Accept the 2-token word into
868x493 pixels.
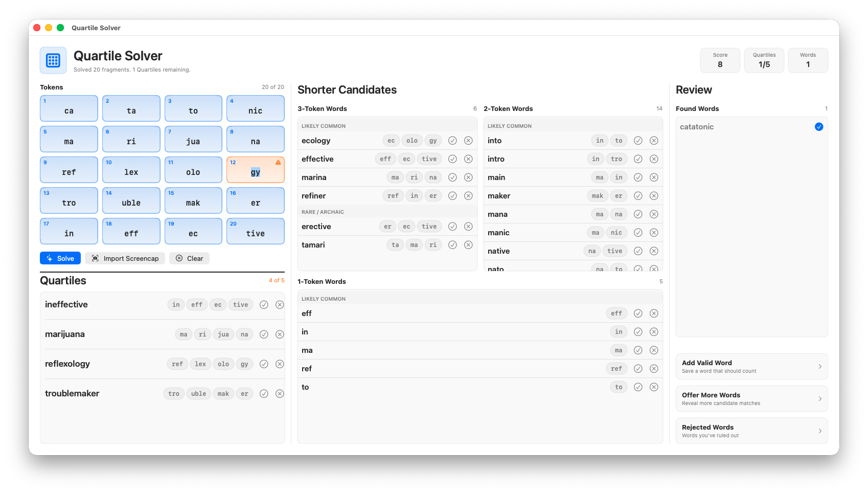click(x=638, y=141)
